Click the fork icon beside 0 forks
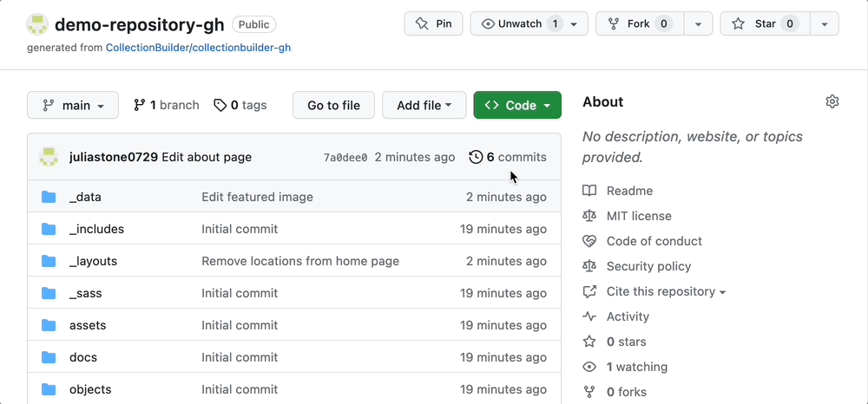Screen dimensions: 868x404 [589, 392]
